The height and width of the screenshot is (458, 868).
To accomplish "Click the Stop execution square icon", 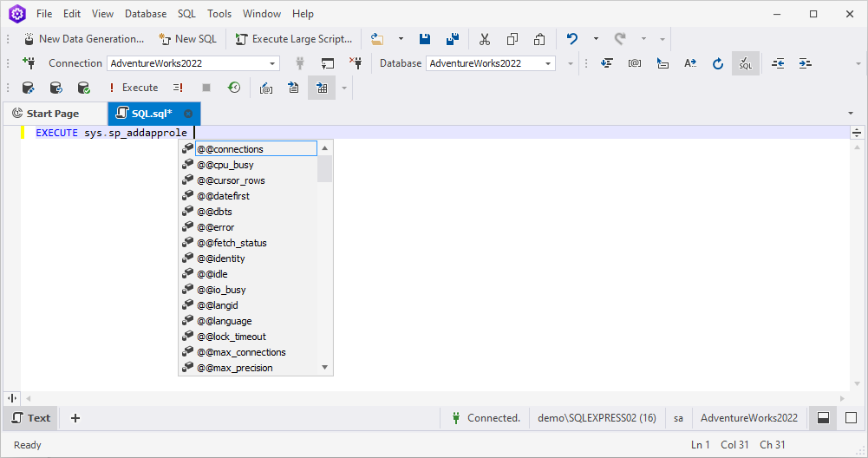I will click(x=206, y=88).
